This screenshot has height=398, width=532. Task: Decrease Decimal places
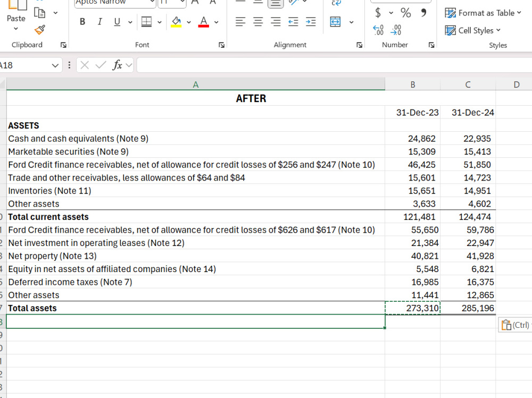(396, 30)
